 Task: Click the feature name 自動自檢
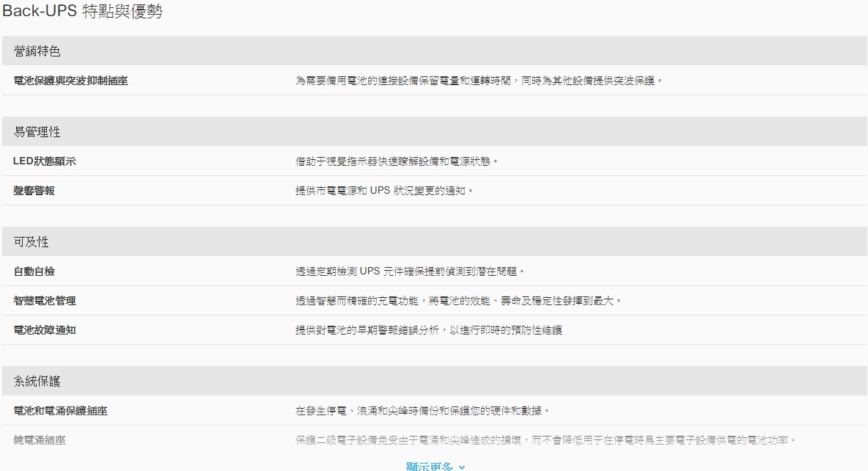point(34,271)
